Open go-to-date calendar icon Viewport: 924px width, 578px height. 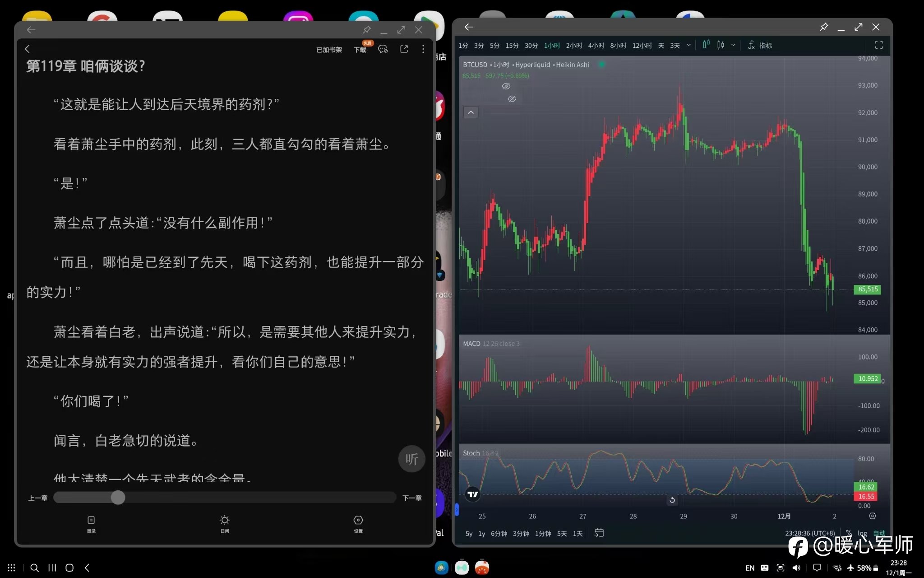(599, 533)
